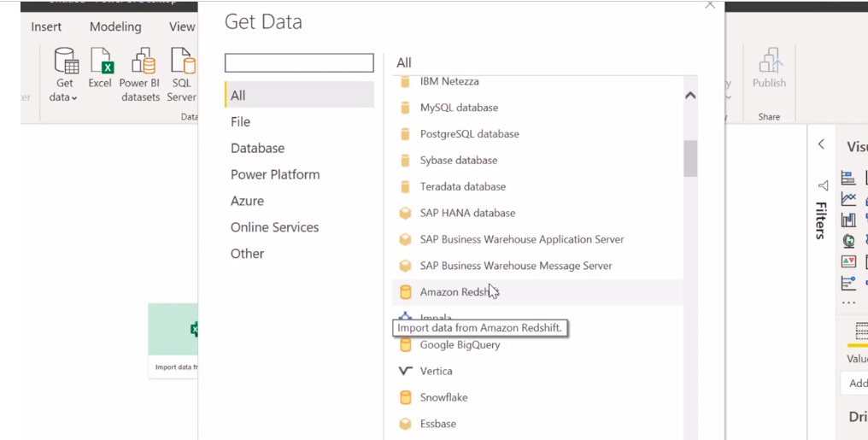Select the Other category
Image resolution: width=868 pixels, height=440 pixels.
[300, 254]
